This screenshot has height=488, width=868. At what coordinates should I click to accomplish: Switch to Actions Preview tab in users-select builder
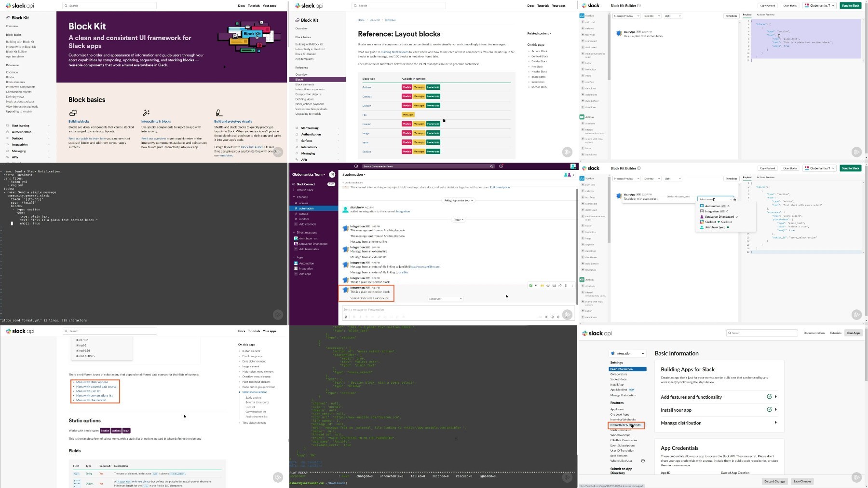click(x=765, y=177)
